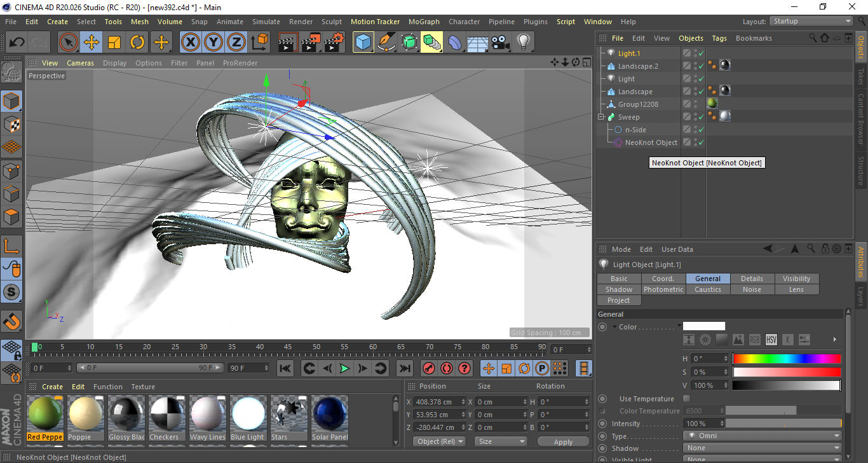Click the Subdivision Surface generator icon
The image size is (868, 463).
(409, 43)
